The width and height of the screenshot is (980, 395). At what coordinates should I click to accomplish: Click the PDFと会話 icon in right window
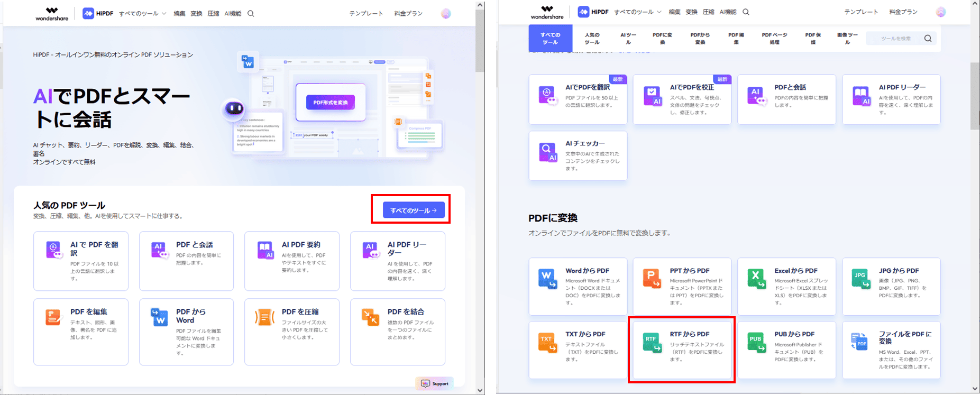(757, 96)
